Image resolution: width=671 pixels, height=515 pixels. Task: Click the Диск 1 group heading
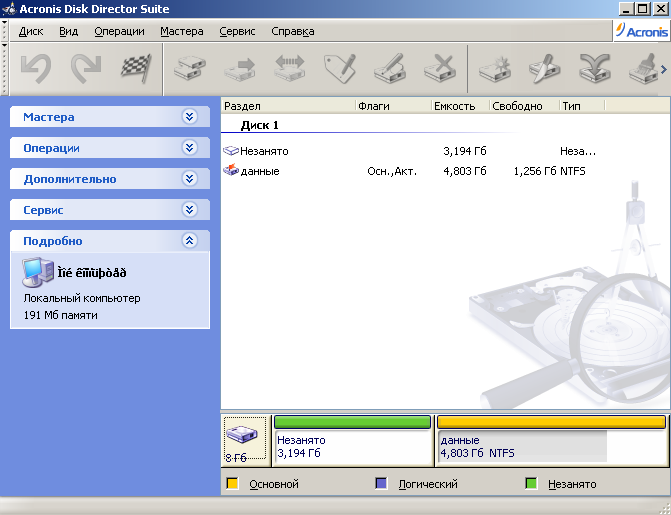259,125
